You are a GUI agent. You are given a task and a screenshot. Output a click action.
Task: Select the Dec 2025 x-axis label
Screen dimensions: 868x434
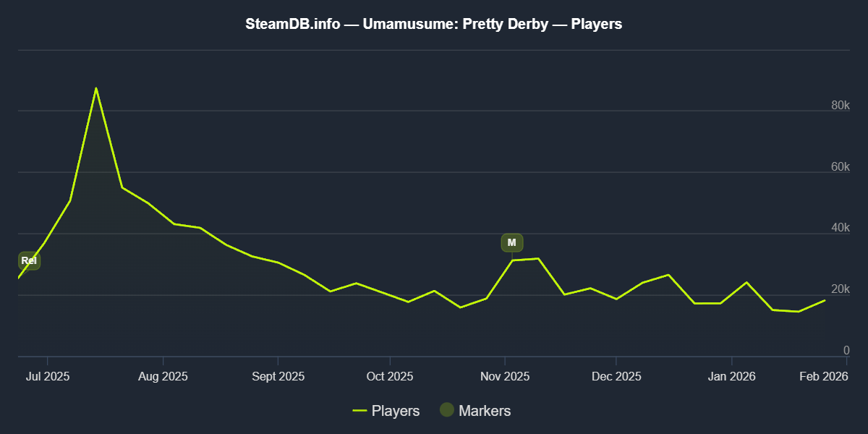[616, 376]
